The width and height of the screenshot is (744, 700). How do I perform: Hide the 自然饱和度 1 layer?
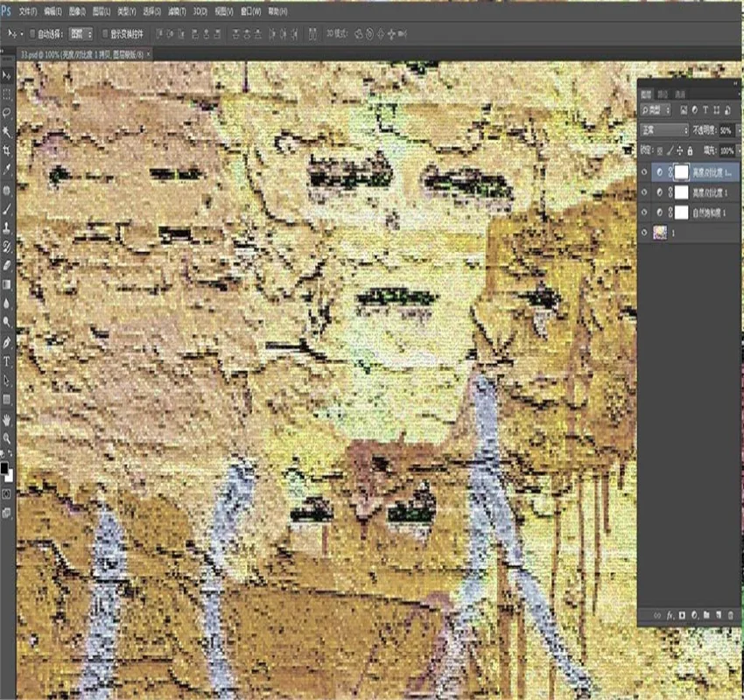point(643,213)
